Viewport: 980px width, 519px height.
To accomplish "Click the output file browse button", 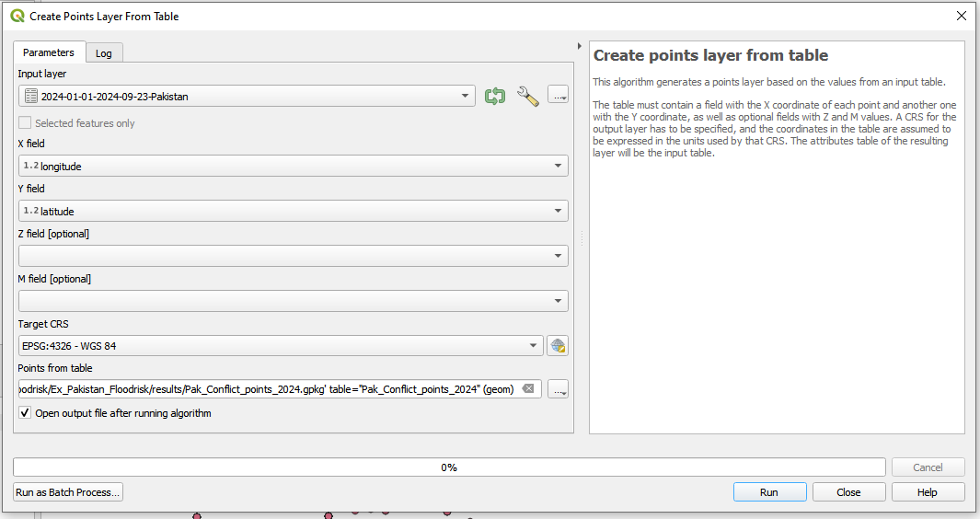I will coord(558,389).
